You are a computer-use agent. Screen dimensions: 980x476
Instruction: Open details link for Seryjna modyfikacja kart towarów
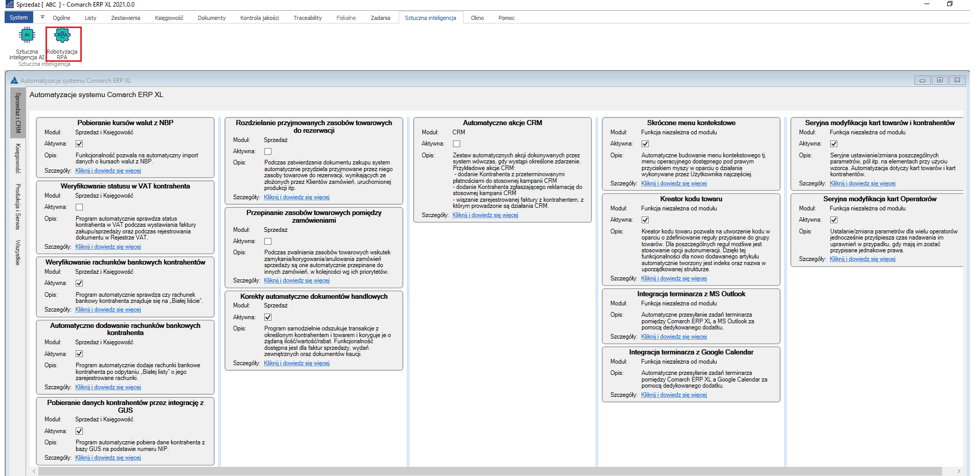pyautogui.click(x=862, y=184)
